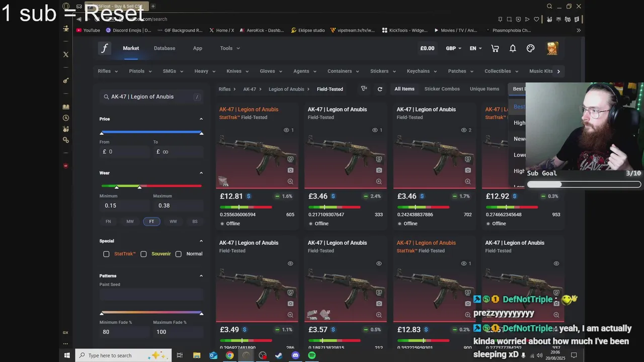Screen dimensions: 644x362
Task: Go to AK-47 breadcrumb link
Action: point(250,89)
